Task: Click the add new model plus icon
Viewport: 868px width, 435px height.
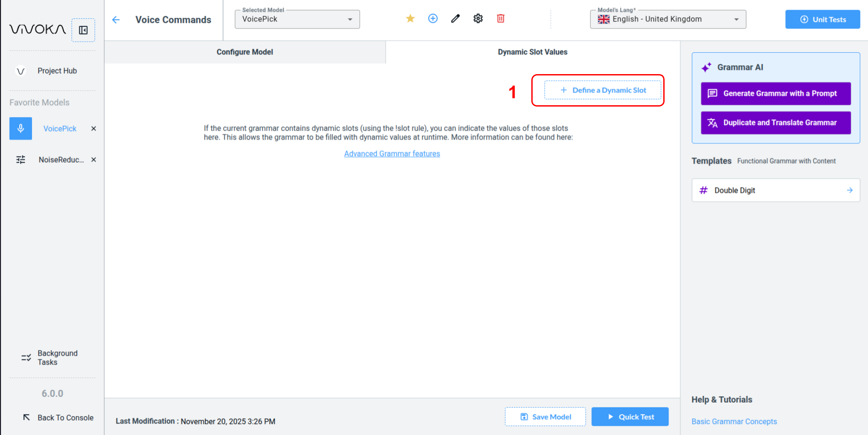Action: (433, 18)
